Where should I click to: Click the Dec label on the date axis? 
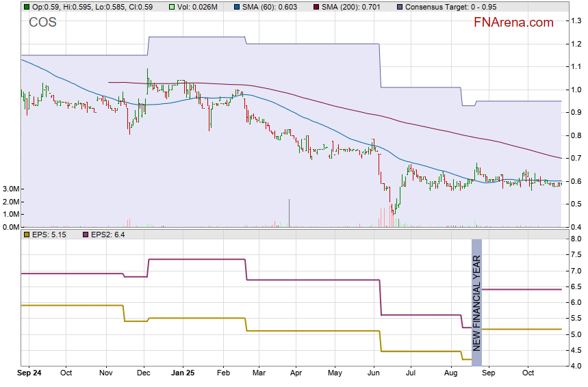coord(144,373)
